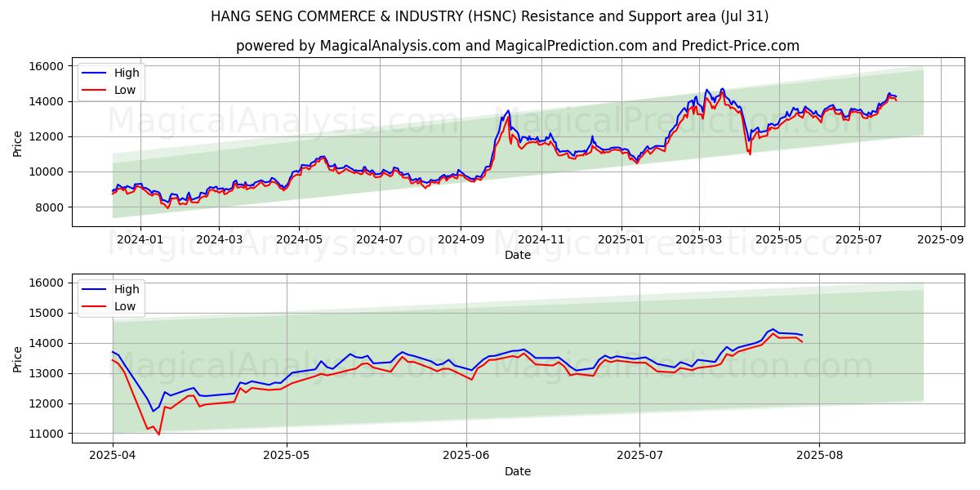Click the top chart x-axis label '2025-01'
This screenshot has width=980, height=490.
click(621, 239)
